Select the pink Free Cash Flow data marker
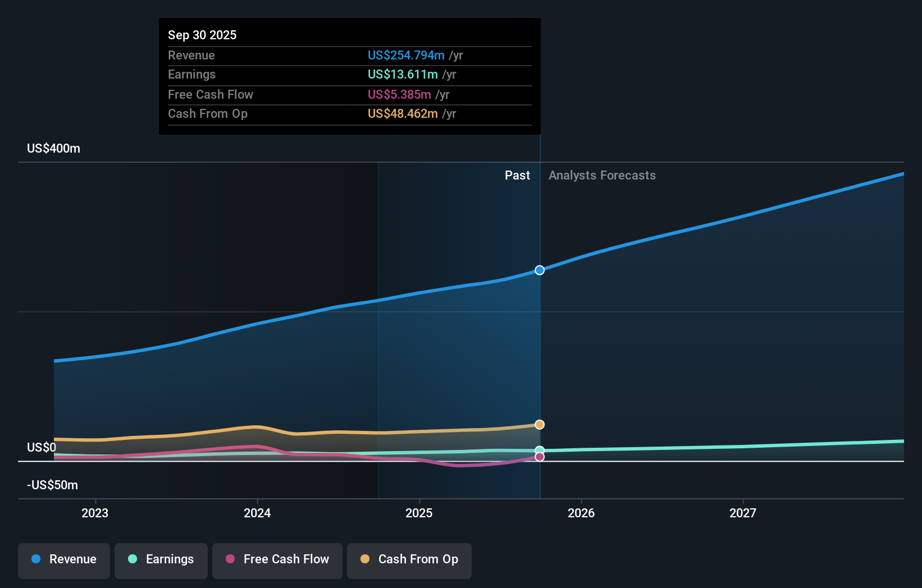This screenshot has width=922, height=588. tap(540, 457)
